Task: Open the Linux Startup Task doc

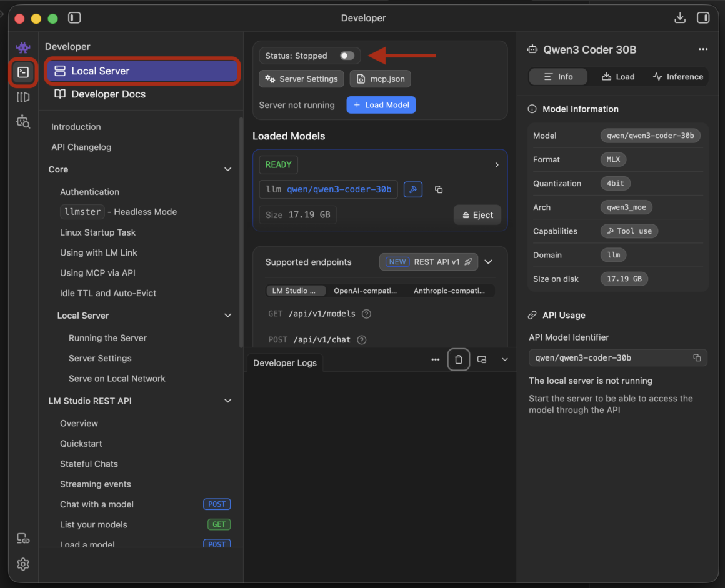Action: (97, 232)
